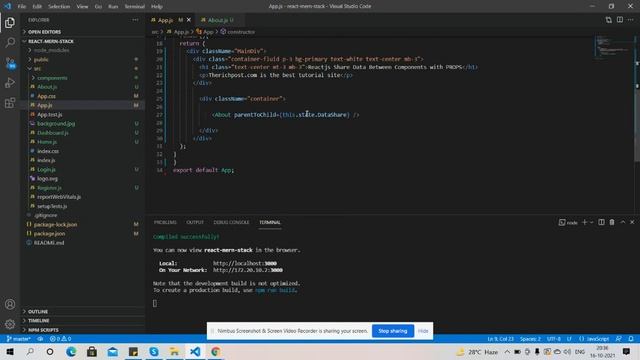Screen dimensions: 640x360
Task: Open the notifications bell in status bar
Action: (x=631, y=339)
